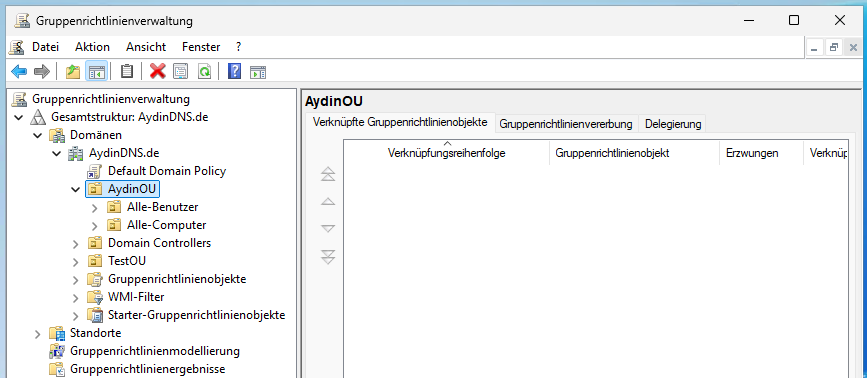Open the Fenster menu
This screenshot has width=867, height=378.
(x=201, y=47)
